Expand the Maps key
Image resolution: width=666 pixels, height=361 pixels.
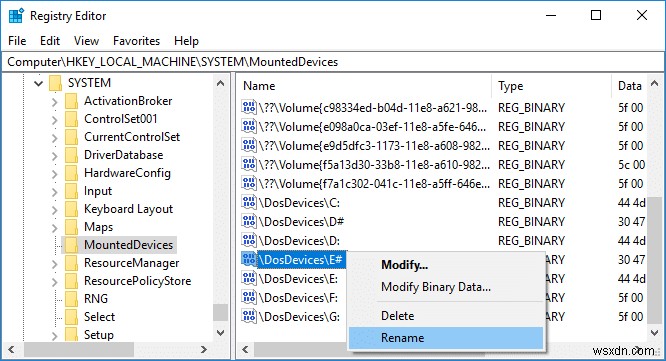[x=54, y=228]
